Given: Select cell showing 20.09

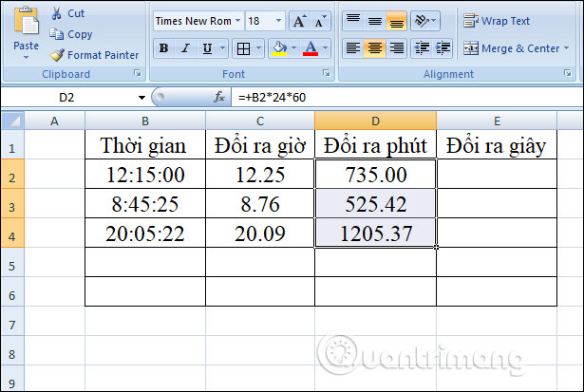Looking at the screenshot, I should [260, 233].
